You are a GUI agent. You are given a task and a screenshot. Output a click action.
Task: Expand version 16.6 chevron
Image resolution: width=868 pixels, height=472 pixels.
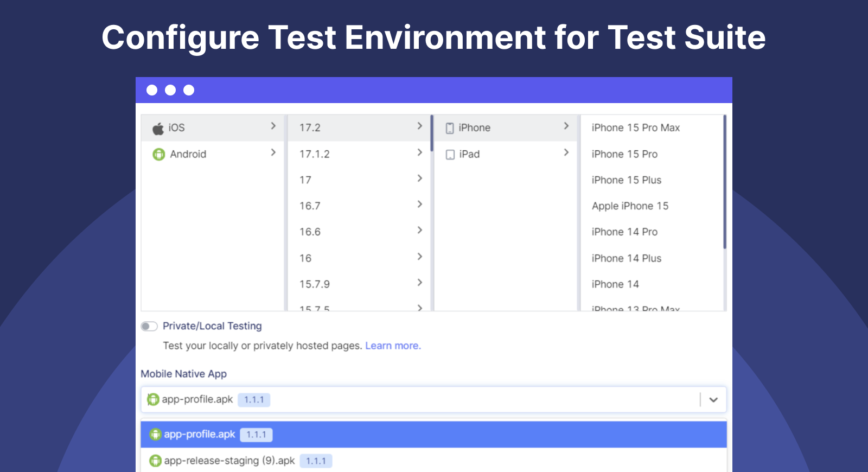click(x=420, y=230)
